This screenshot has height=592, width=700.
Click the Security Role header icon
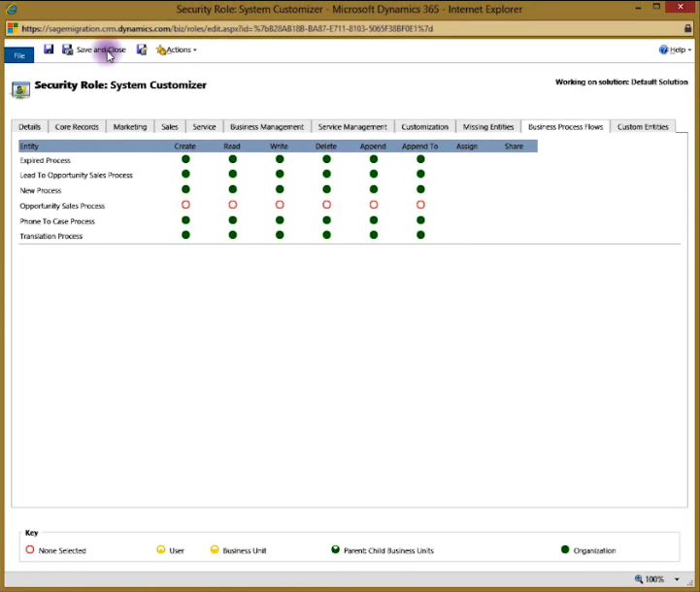[x=20, y=89]
